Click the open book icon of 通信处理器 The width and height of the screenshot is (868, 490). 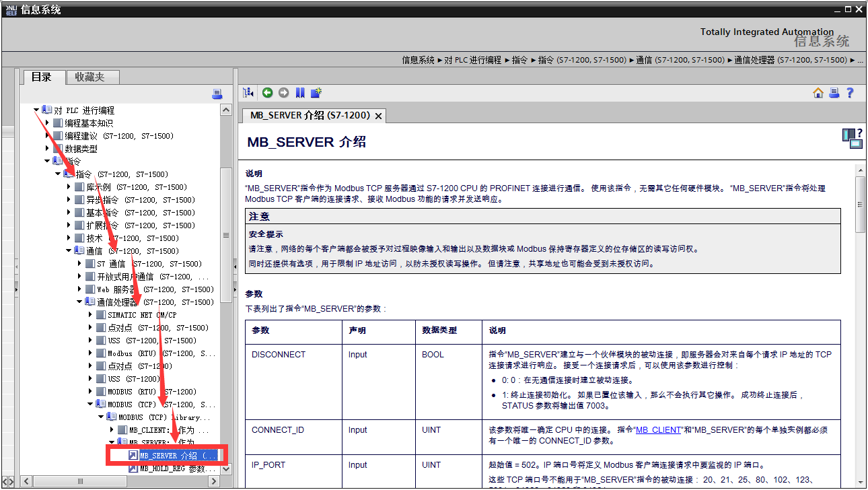90,302
